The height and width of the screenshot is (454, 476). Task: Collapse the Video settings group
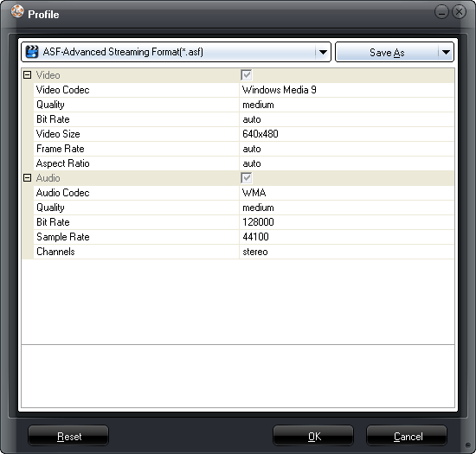tap(28, 75)
